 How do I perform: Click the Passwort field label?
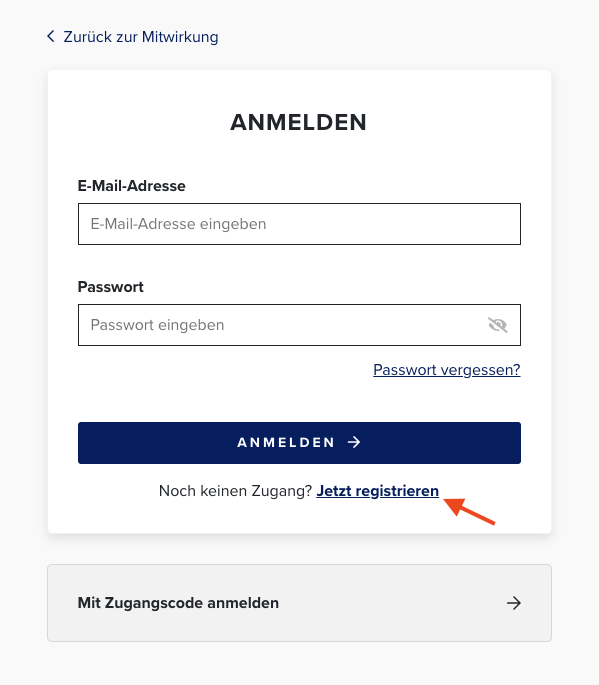tap(111, 287)
